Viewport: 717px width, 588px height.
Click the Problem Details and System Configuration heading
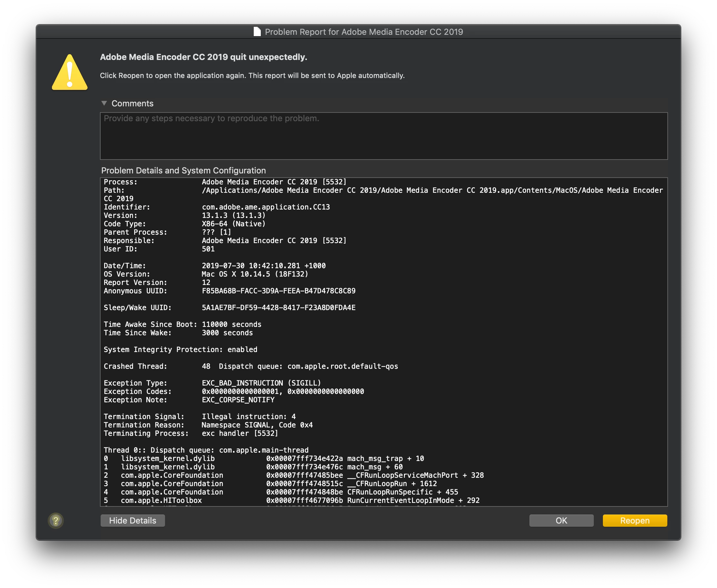[183, 170]
